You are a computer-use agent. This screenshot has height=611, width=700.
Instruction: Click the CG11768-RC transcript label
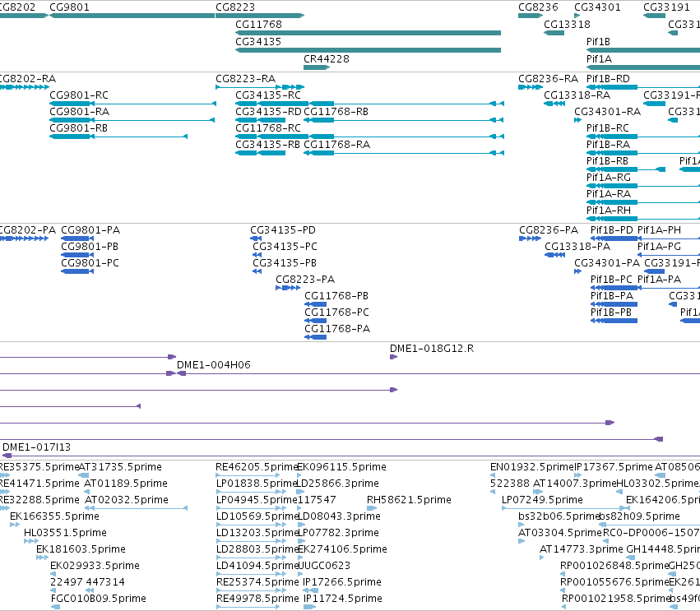(x=268, y=128)
